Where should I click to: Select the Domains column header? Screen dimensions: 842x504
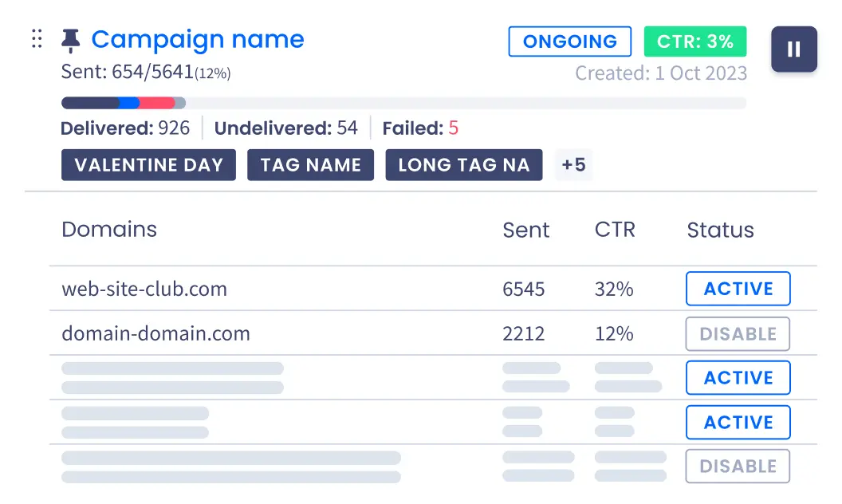[x=108, y=230]
